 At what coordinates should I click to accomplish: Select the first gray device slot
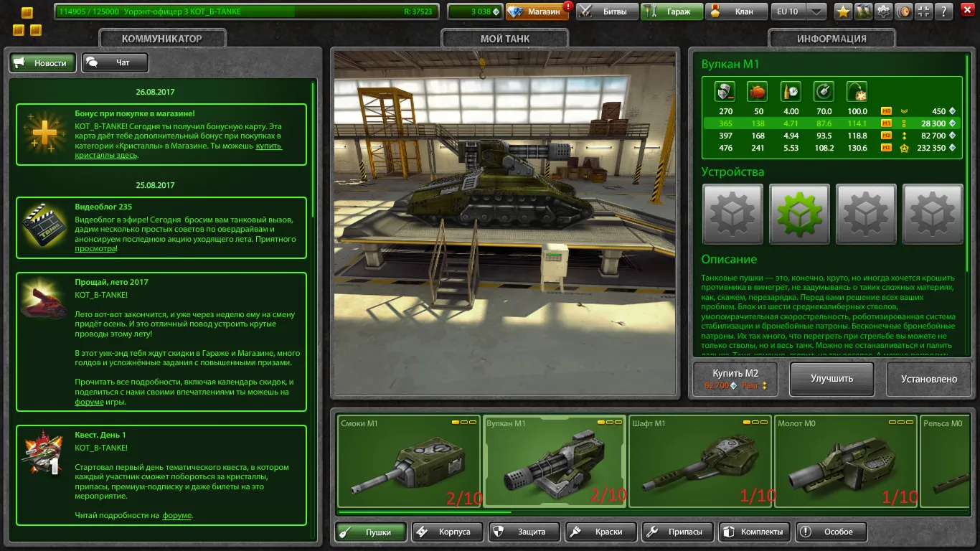pos(732,214)
